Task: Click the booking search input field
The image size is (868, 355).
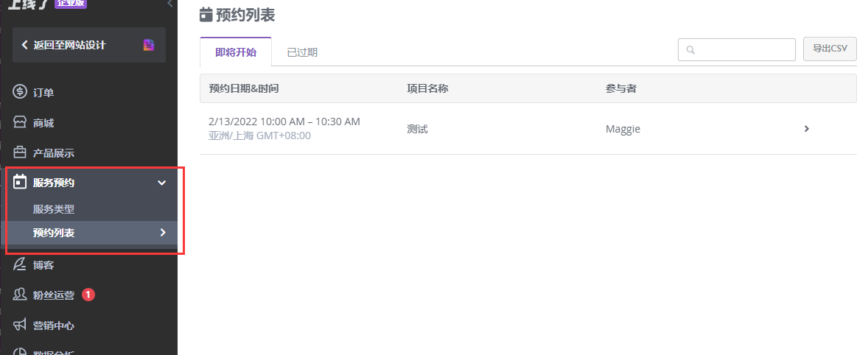Action: (x=736, y=49)
